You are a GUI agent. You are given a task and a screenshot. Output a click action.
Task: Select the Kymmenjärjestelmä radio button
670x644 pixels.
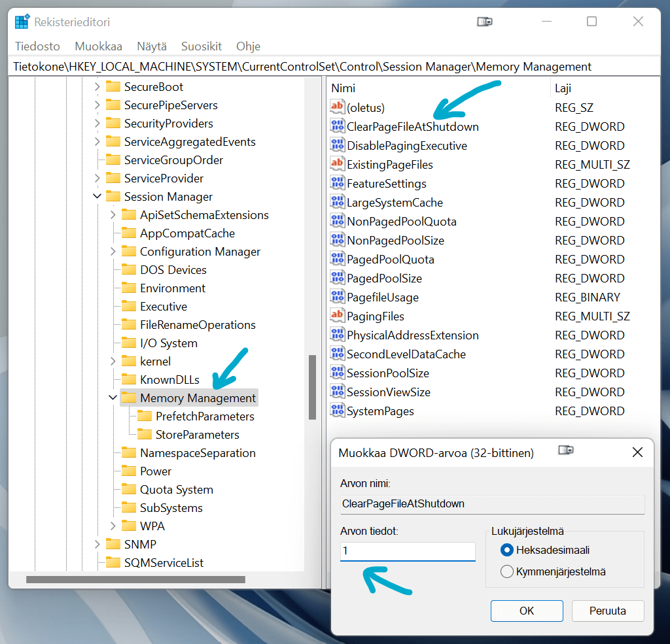[507, 571]
